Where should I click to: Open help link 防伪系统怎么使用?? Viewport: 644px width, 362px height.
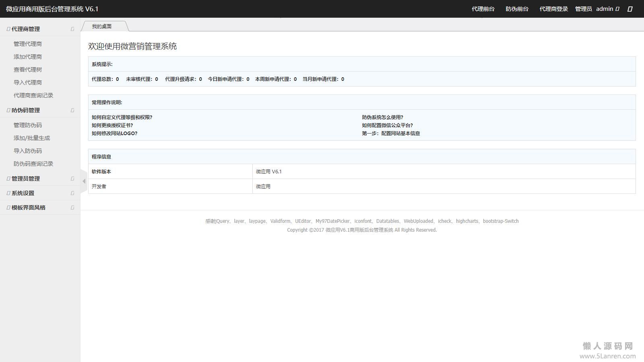382,117
